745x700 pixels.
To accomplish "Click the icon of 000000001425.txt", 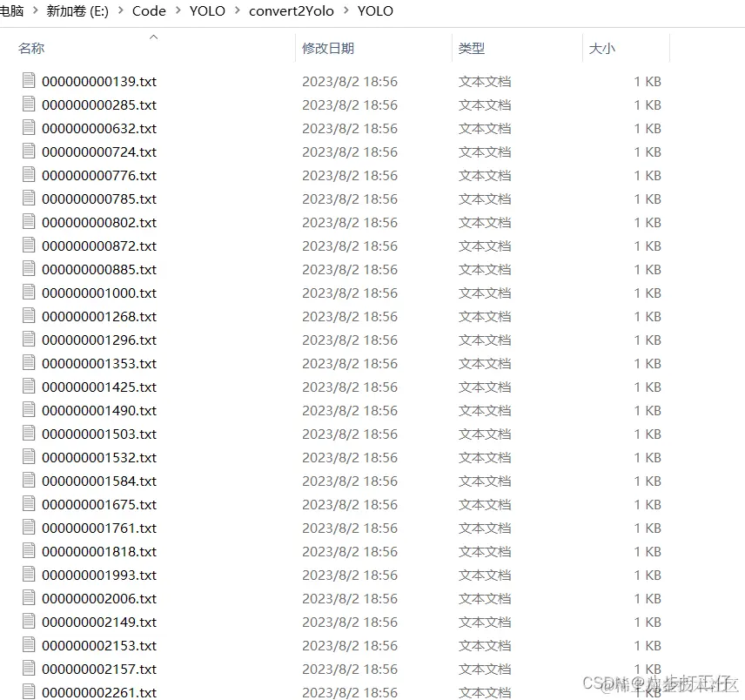I will pyautogui.click(x=29, y=386).
